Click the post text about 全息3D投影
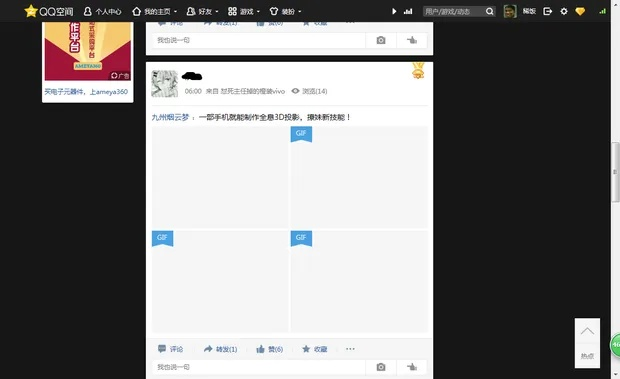This screenshot has height=379, width=620. tap(274, 117)
